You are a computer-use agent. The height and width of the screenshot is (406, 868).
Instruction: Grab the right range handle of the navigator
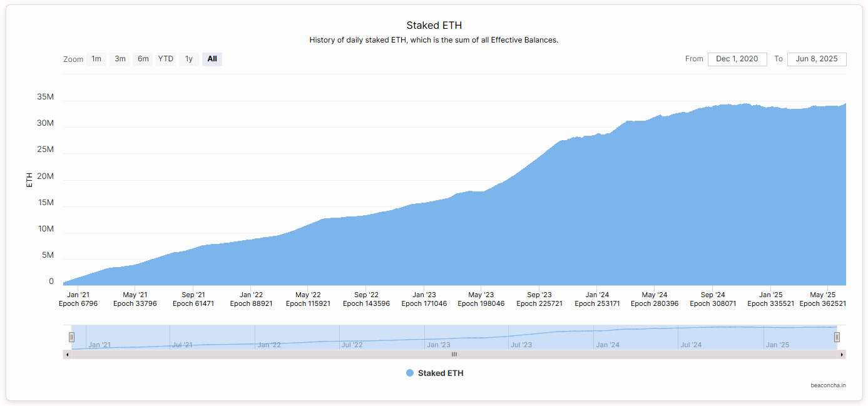click(837, 337)
